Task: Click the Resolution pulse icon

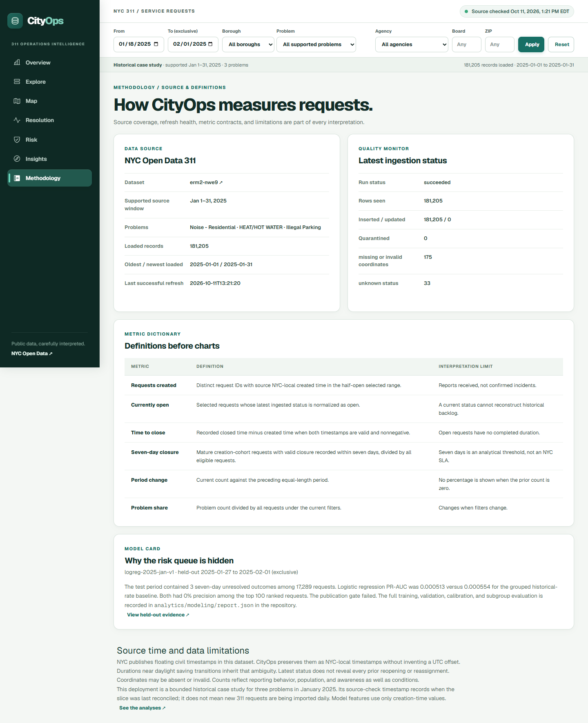Action: pyautogui.click(x=17, y=120)
